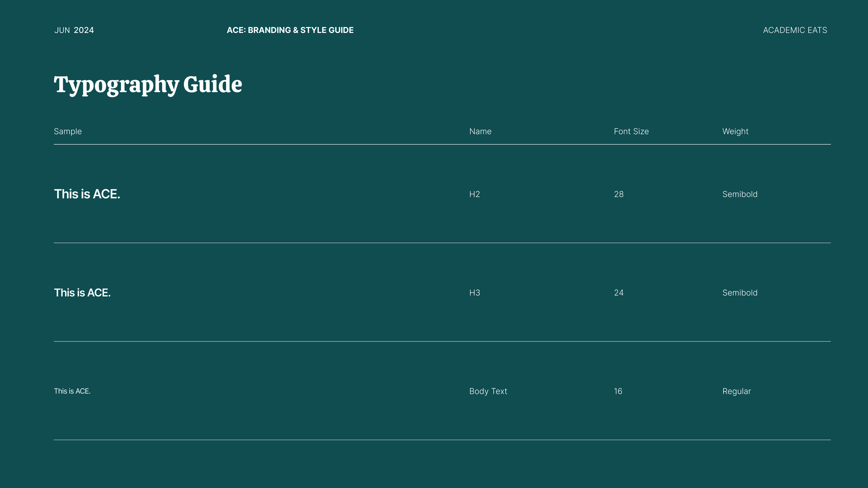Click the Regular weight cell
Viewport: 868px width, 488px height.
[736, 392]
